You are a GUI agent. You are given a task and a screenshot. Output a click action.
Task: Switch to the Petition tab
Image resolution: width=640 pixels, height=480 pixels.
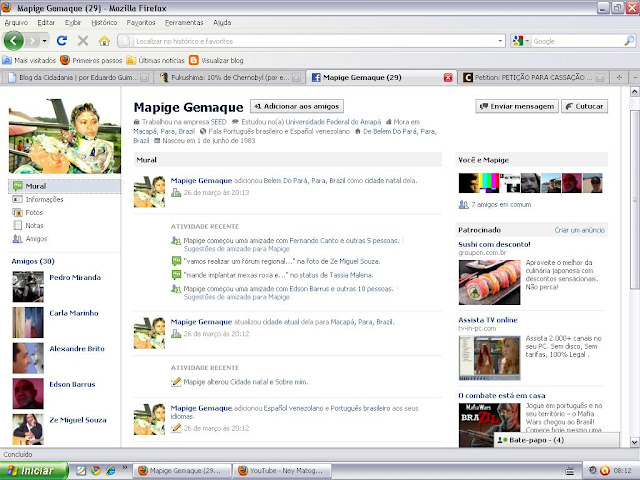534,77
